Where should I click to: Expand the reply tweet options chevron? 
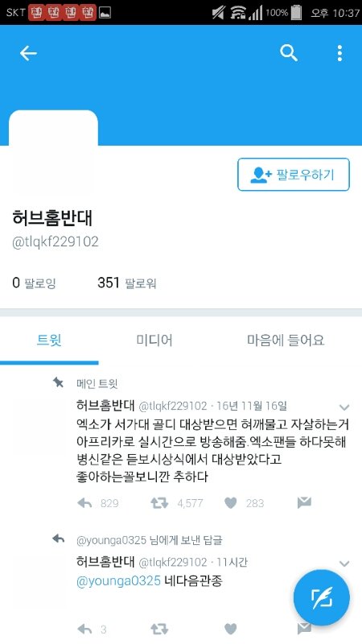pos(344,563)
